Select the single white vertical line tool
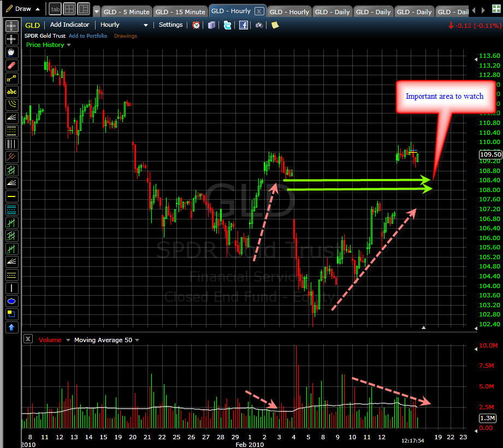The image size is (503, 448). [11, 288]
